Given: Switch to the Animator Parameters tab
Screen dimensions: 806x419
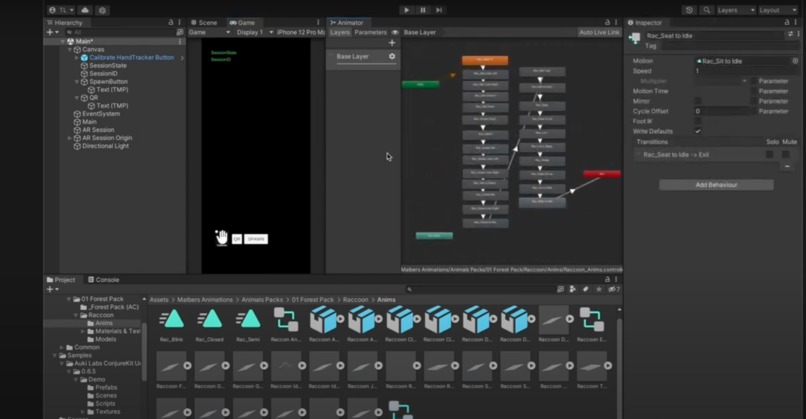Looking at the screenshot, I should pyautogui.click(x=370, y=32).
